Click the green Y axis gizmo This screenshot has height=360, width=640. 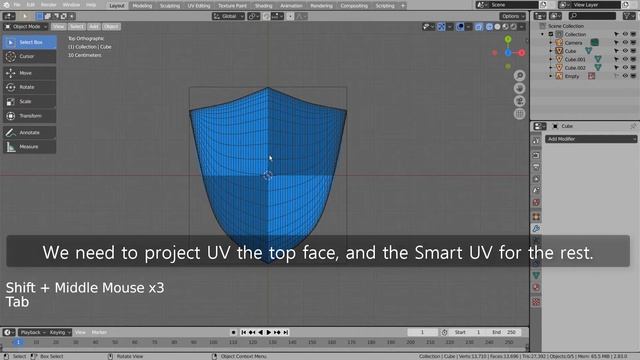pos(508,39)
